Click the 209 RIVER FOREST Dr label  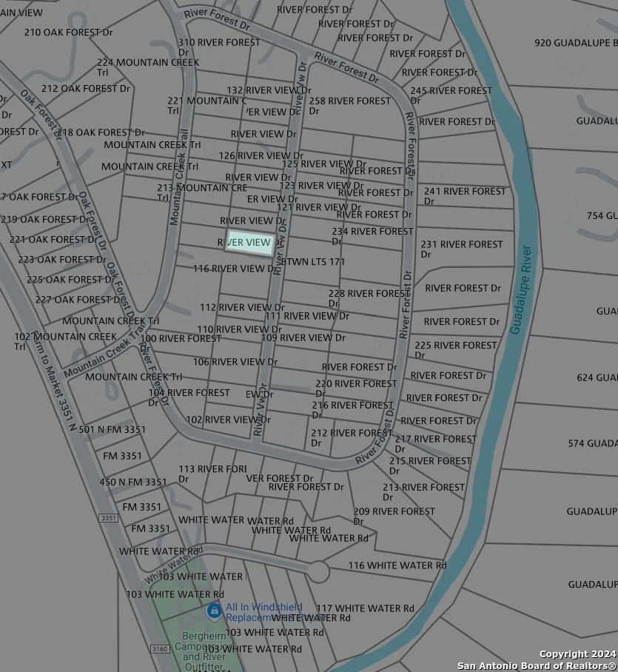coord(394,516)
